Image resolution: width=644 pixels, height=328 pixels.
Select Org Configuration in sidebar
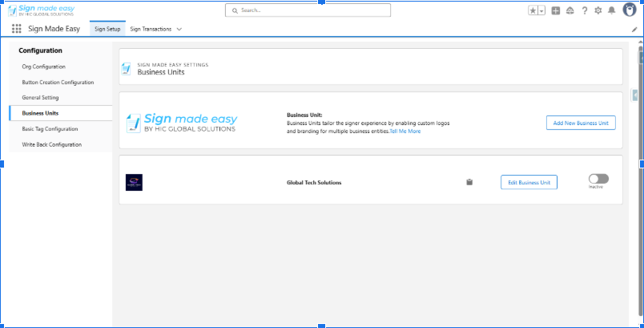60,67
